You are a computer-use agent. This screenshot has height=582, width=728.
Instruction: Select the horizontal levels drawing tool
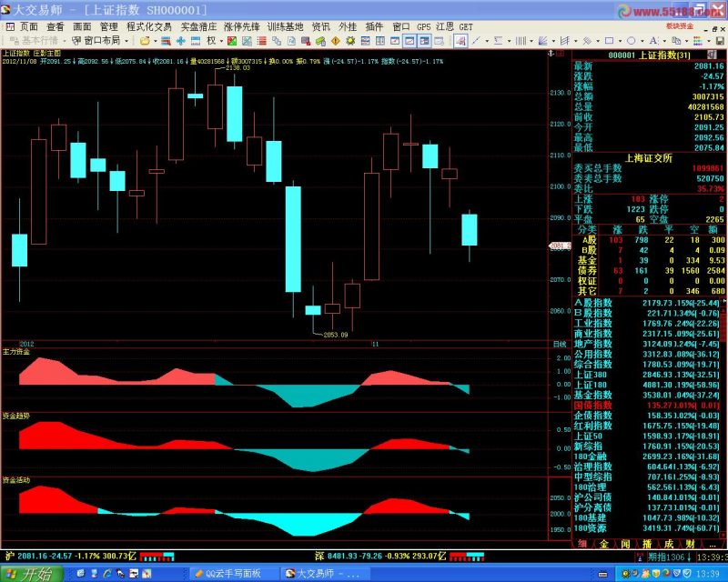tap(498, 41)
